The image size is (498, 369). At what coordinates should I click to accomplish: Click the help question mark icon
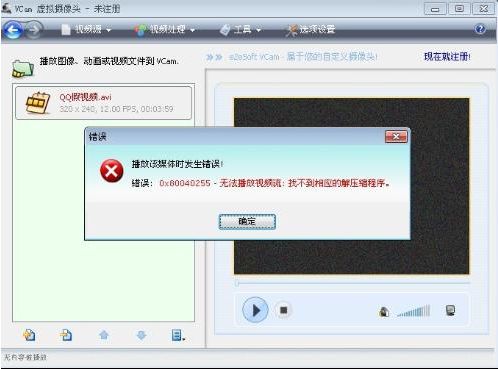(480, 29)
